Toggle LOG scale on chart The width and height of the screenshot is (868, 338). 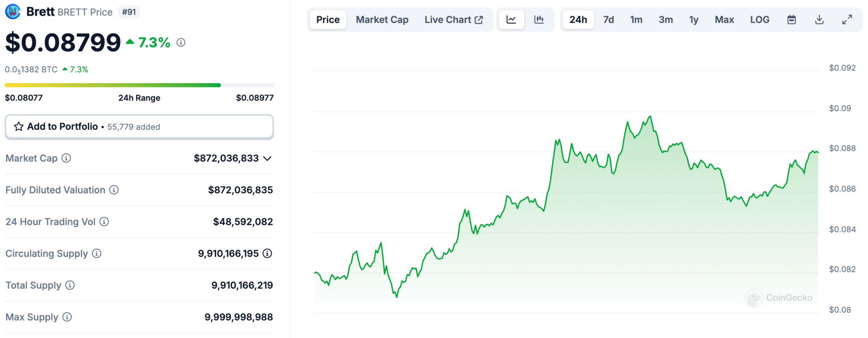(x=760, y=20)
